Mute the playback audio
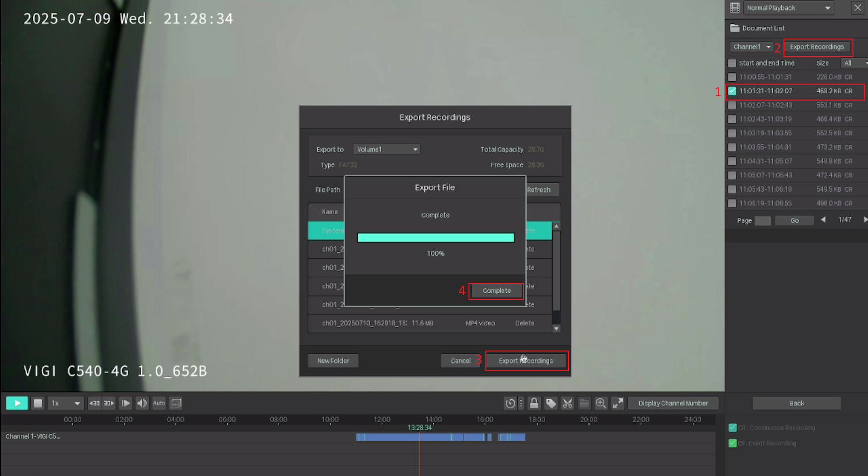 pos(142,403)
